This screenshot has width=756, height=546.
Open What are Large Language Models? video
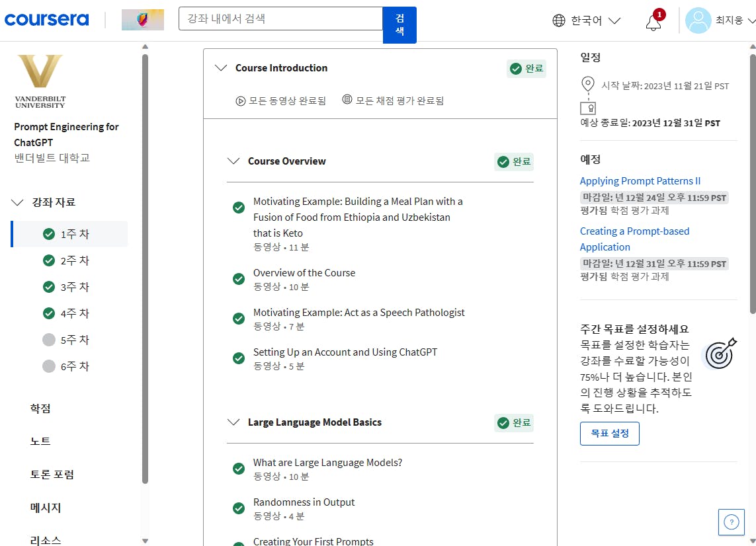tap(327, 463)
